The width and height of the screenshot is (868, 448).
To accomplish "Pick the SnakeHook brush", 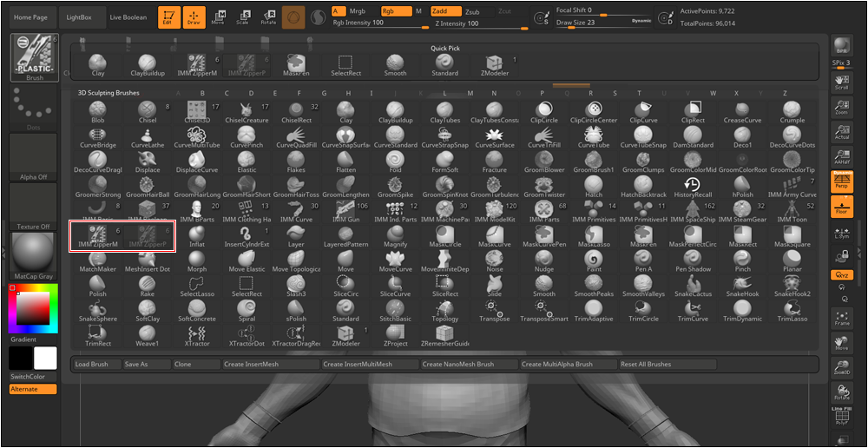I will point(742,285).
